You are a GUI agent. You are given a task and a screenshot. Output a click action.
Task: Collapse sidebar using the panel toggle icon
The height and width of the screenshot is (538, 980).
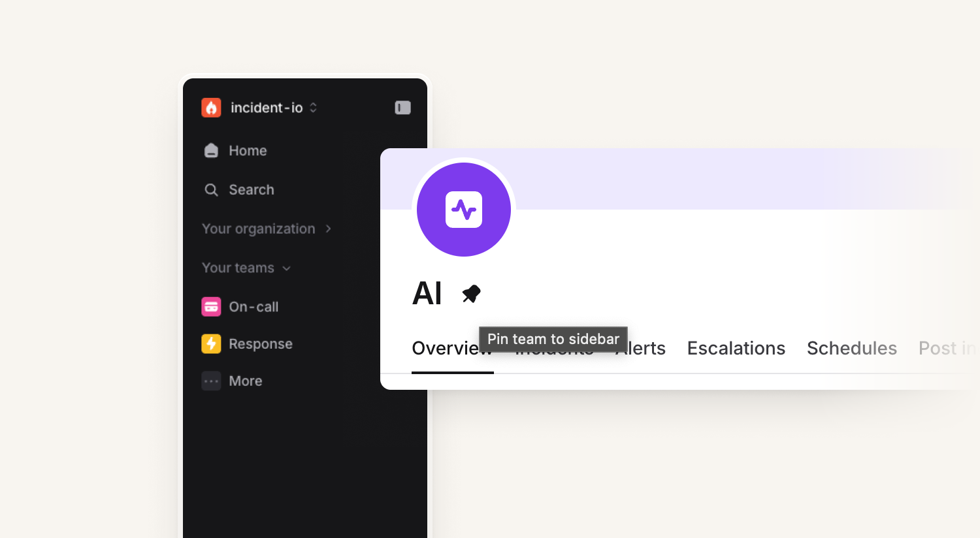click(x=403, y=108)
